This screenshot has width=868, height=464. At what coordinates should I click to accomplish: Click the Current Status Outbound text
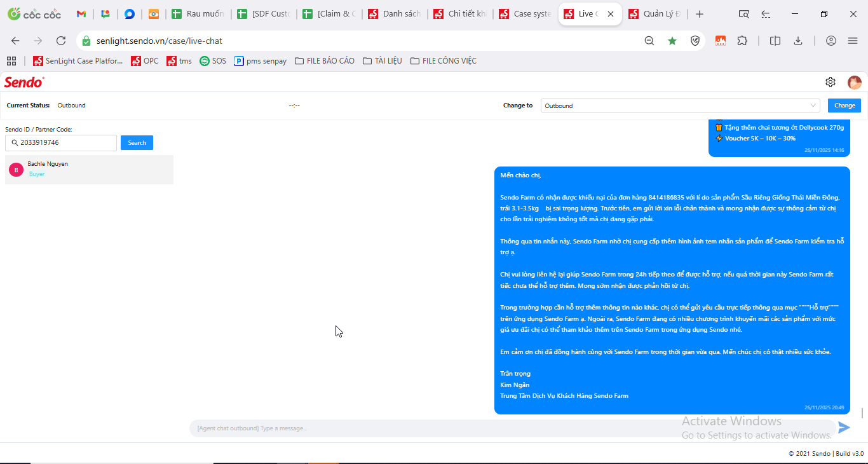coord(46,106)
